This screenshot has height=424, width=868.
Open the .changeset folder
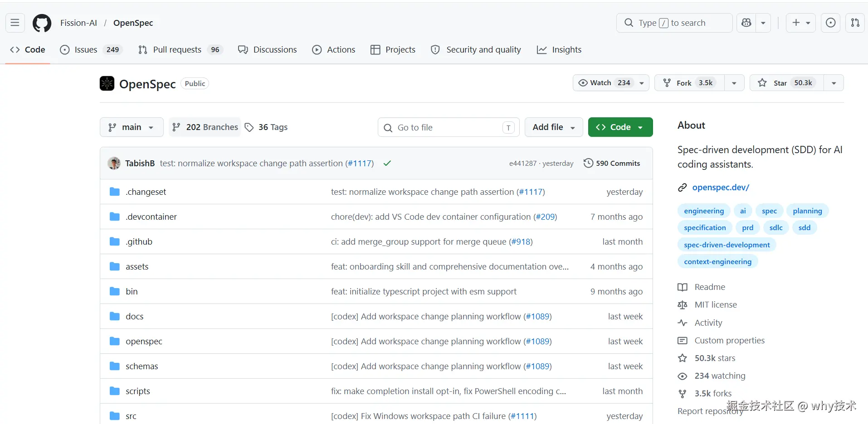click(x=146, y=192)
